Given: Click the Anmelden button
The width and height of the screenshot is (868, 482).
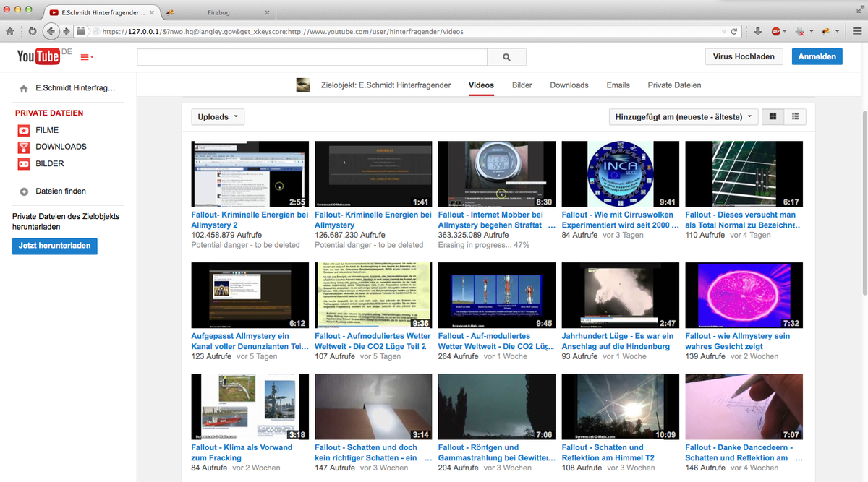Looking at the screenshot, I should (x=817, y=56).
